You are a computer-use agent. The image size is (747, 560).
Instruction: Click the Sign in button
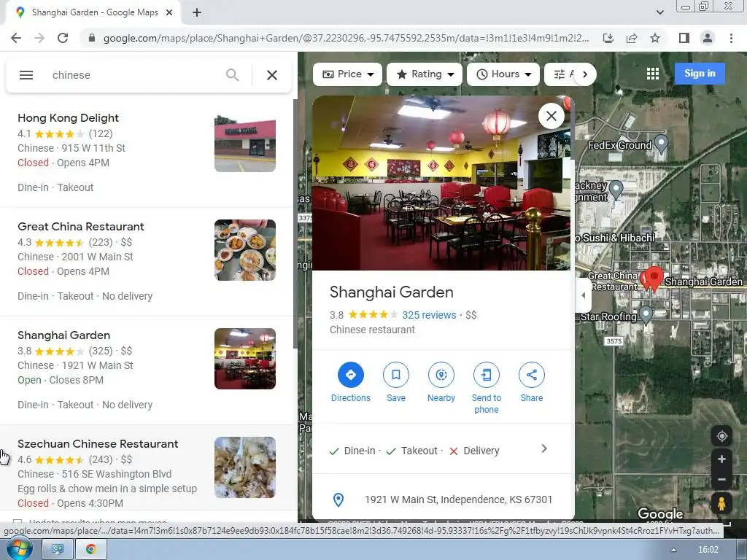pos(700,74)
